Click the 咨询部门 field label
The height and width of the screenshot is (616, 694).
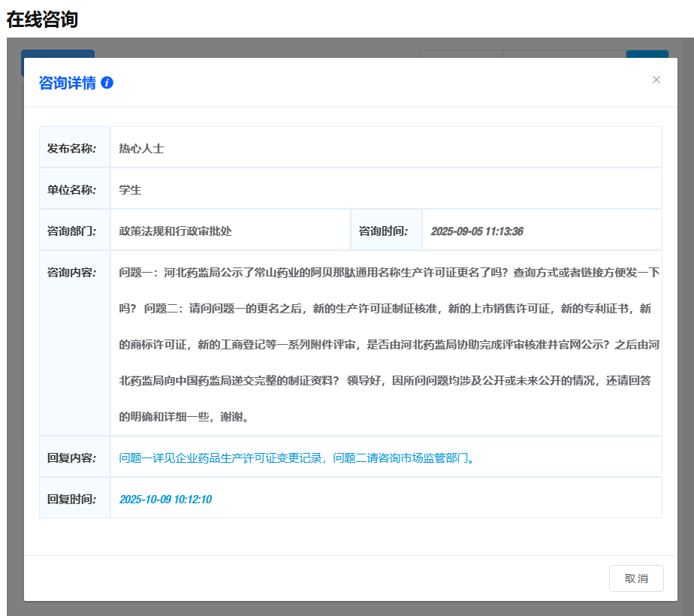pos(72,231)
